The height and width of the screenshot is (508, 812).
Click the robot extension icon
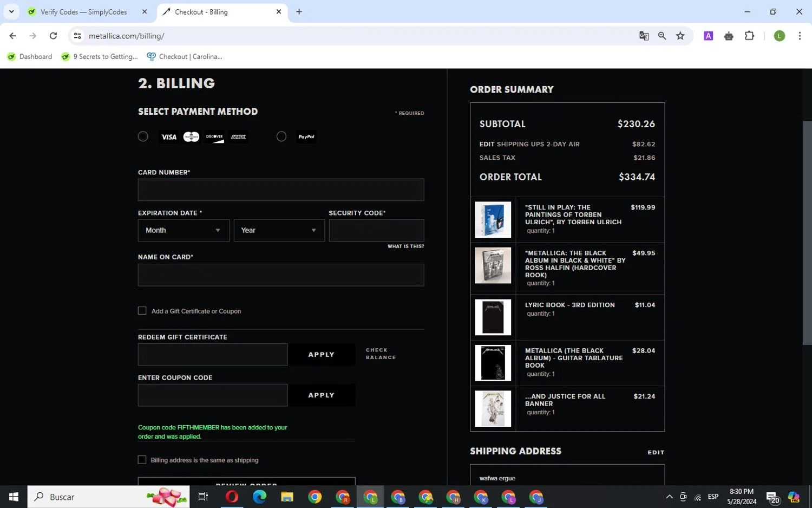coord(729,36)
